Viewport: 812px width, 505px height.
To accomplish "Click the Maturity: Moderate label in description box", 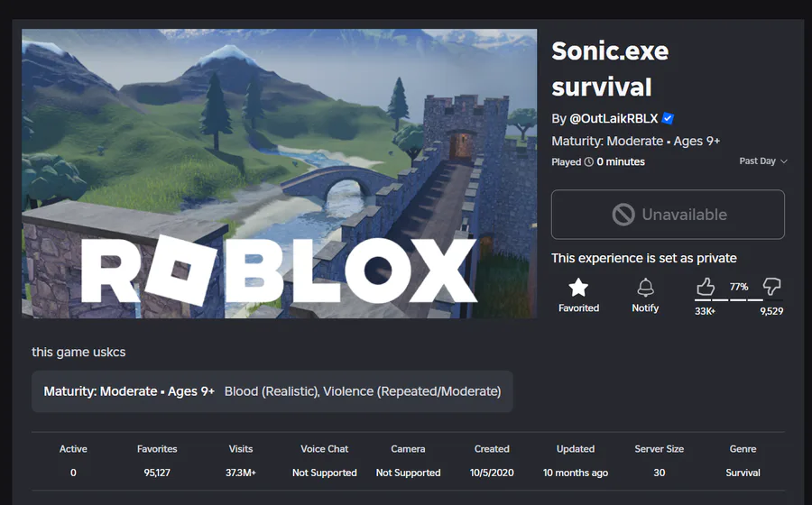I will (100, 391).
